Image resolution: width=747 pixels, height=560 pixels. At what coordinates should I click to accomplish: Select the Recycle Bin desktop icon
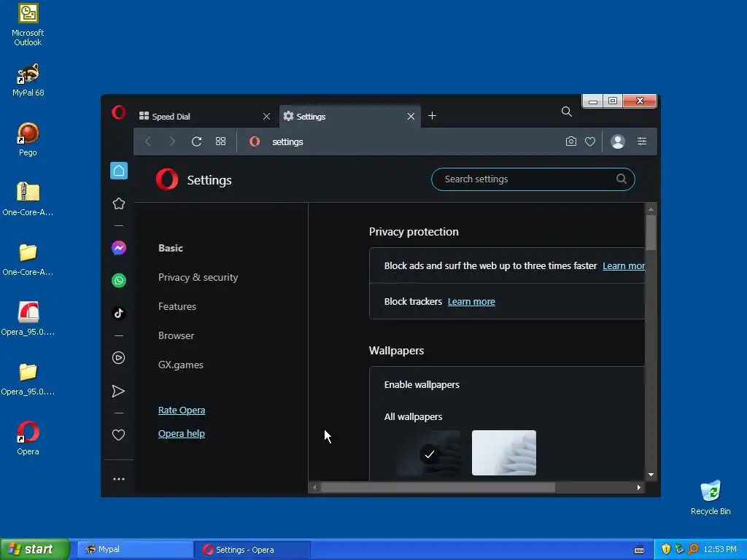point(711,497)
